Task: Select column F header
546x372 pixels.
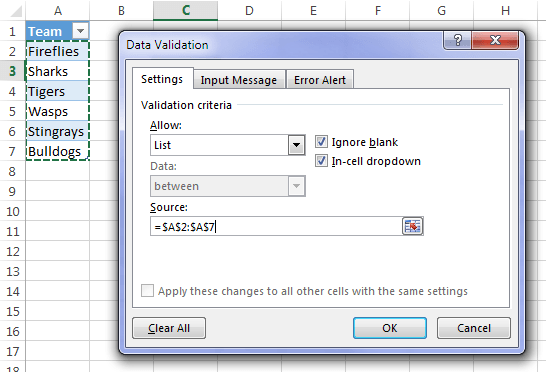Action: [377, 10]
